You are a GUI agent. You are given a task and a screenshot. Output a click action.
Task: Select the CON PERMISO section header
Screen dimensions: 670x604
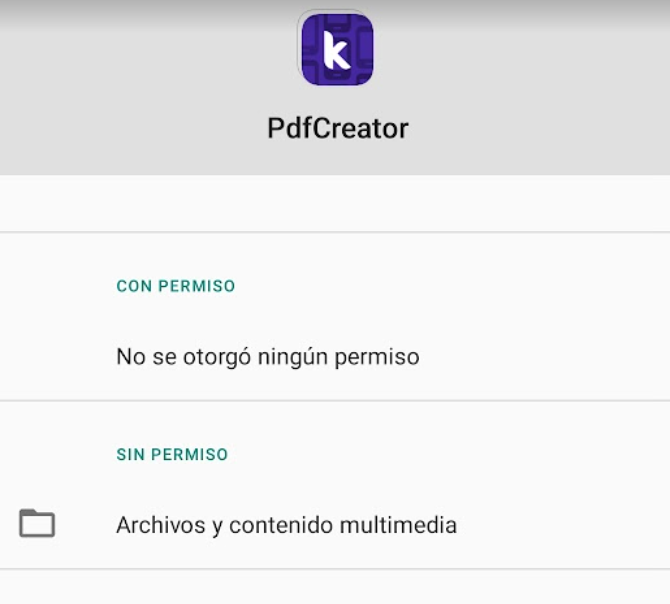coord(176,286)
